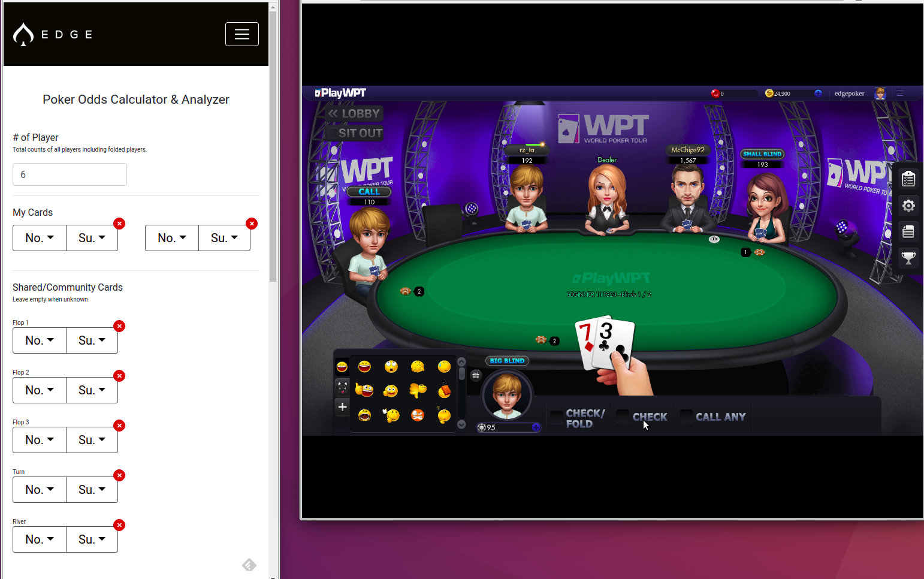
Task: Click the gift icon near player avatar
Action: (476, 375)
